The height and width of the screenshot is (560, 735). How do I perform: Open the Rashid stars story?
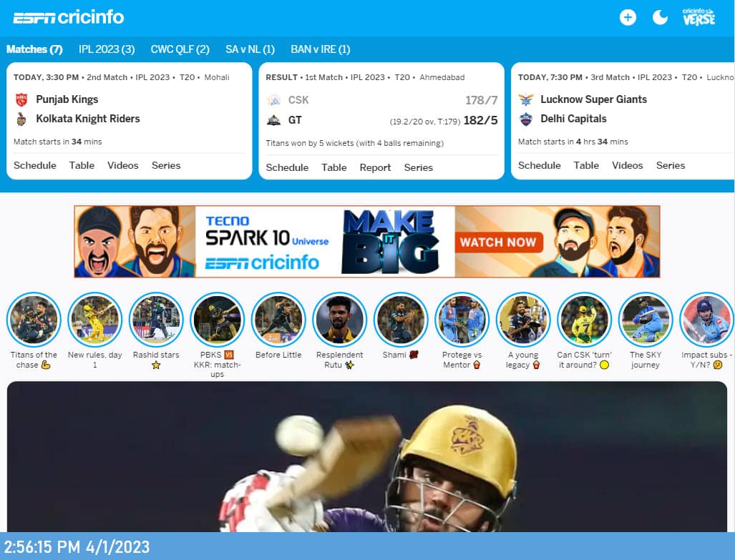tap(156, 319)
